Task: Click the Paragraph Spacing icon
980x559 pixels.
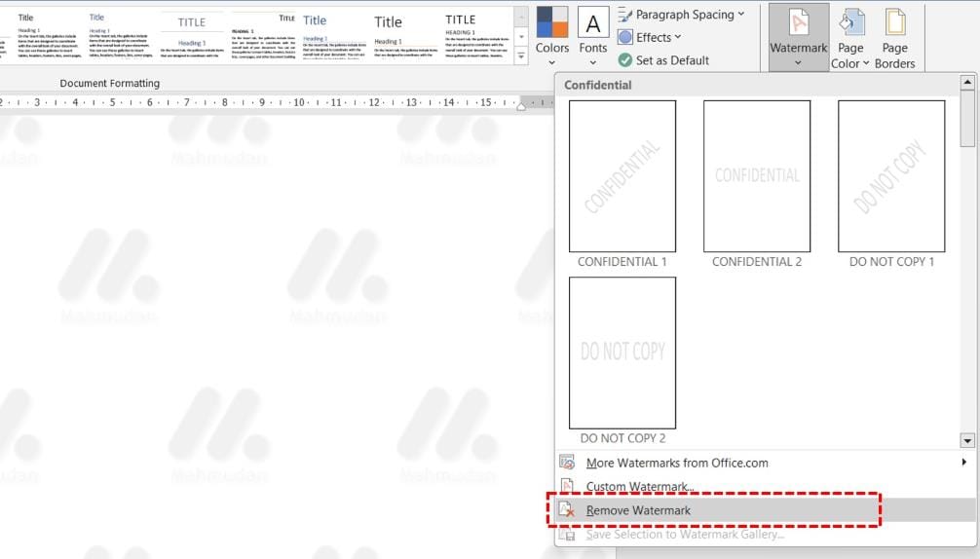Action: [625, 15]
